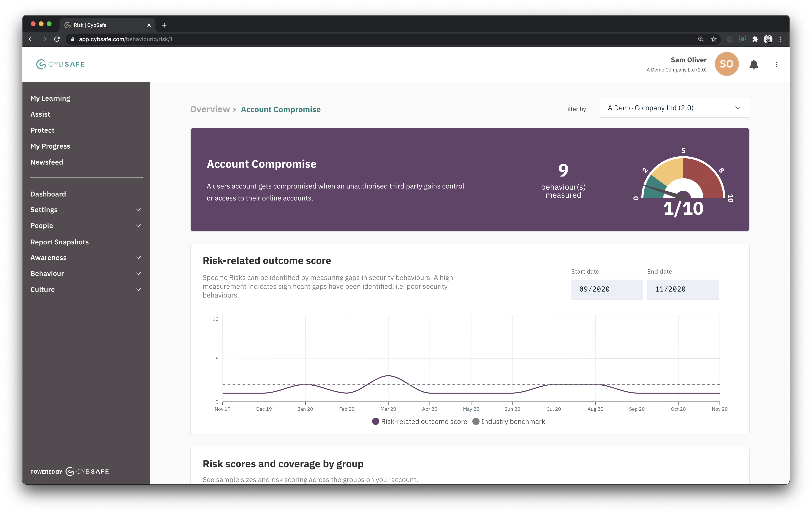Open the three-dot menu beside the bell
The image size is (812, 514).
777,64
